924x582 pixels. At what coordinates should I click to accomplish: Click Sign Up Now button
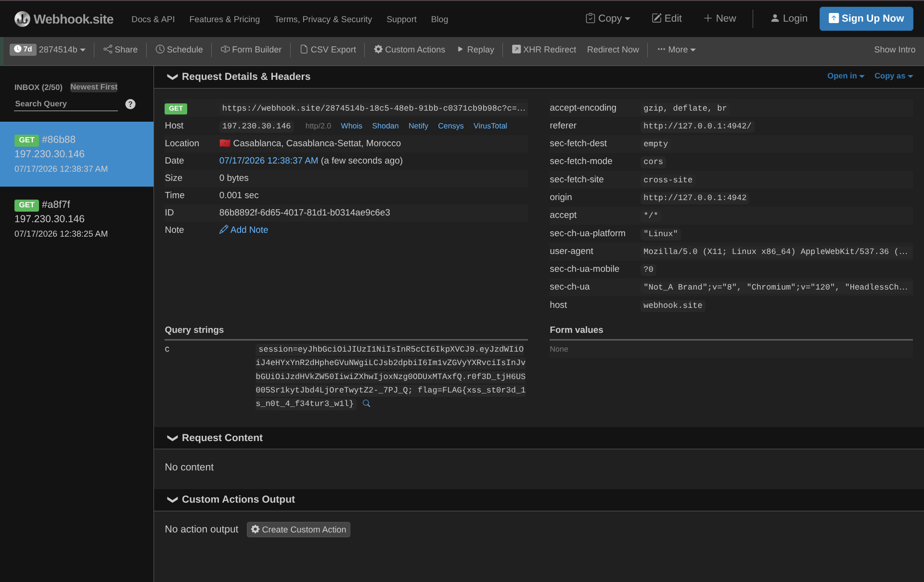[866, 18]
